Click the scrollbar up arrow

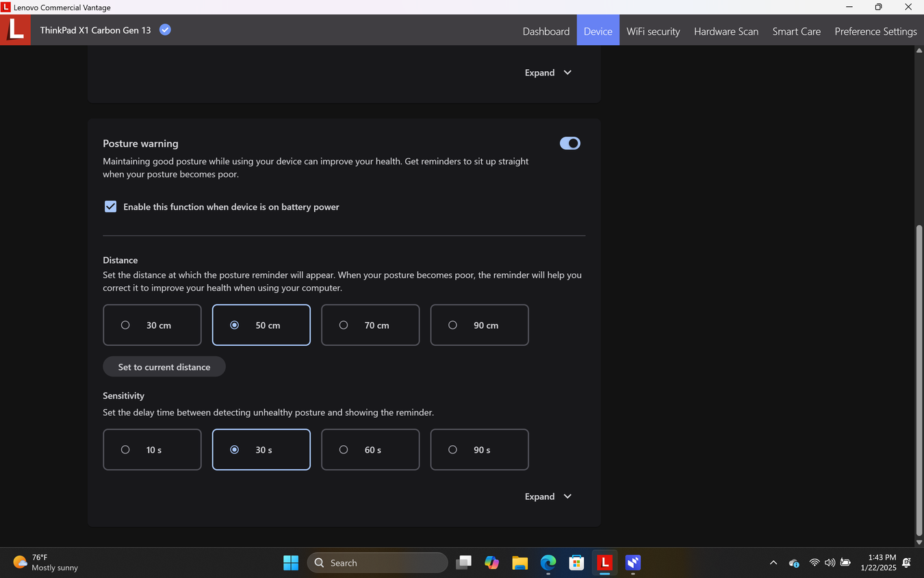click(919, 51)
